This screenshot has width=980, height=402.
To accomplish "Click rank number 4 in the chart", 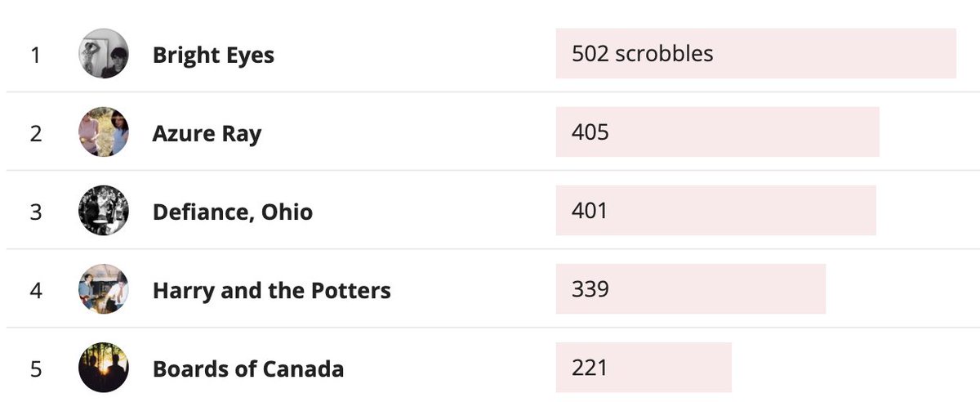I will (35, 290).
